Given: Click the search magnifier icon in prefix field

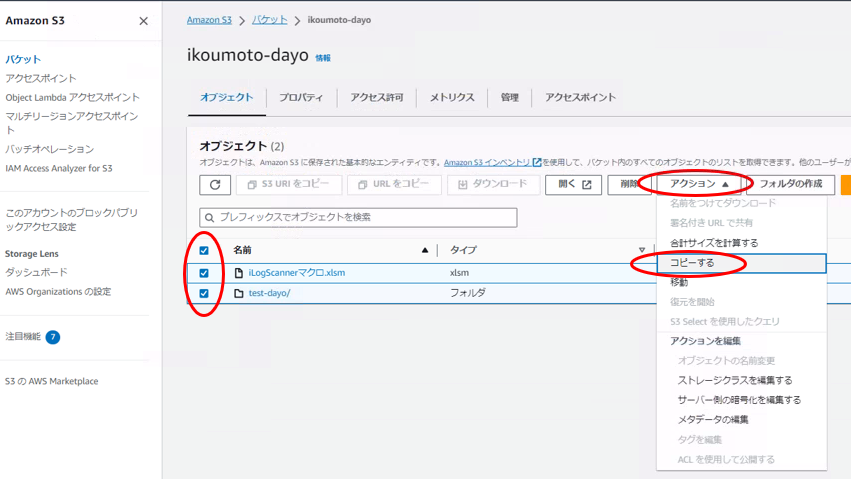Looking at the screenshot, I should pyautogui.click(x=209, y=217).
